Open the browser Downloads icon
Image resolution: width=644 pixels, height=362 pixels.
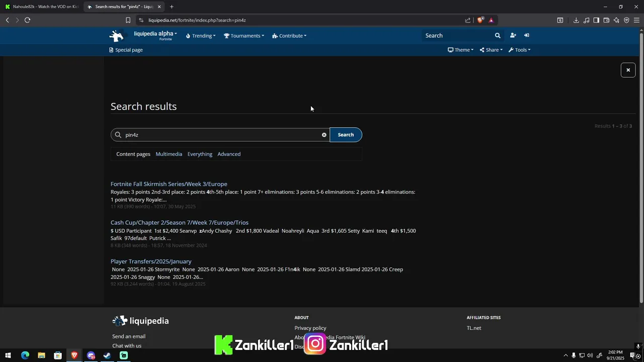tap(576, 20)
